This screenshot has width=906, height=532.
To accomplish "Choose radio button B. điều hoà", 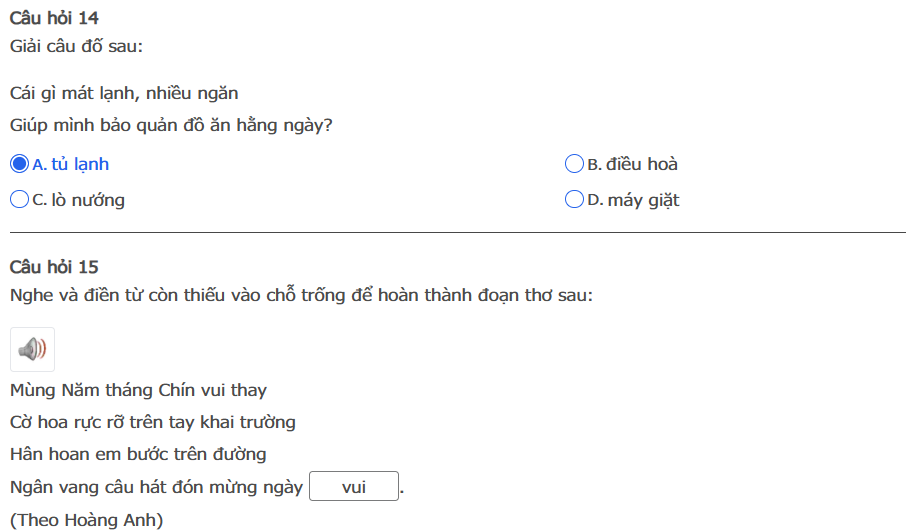I will tap(574, 164).
